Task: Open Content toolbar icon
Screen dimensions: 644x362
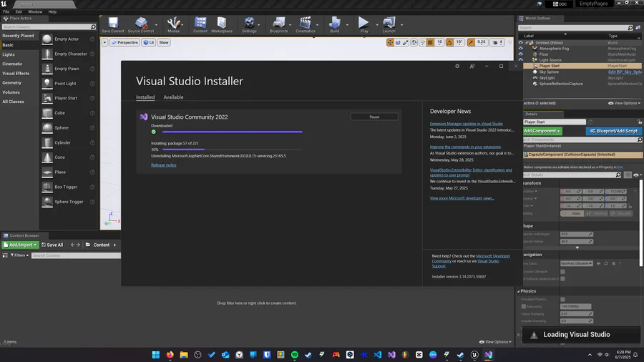Action: [200, 24]
